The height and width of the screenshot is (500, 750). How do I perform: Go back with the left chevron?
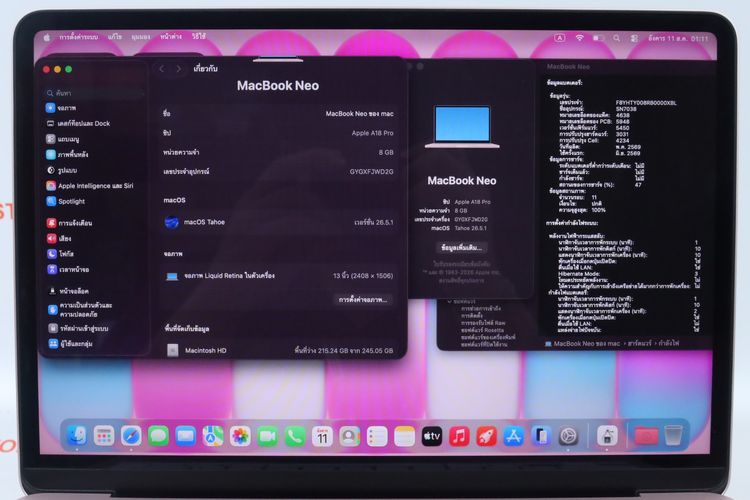[x=162, y=69]
